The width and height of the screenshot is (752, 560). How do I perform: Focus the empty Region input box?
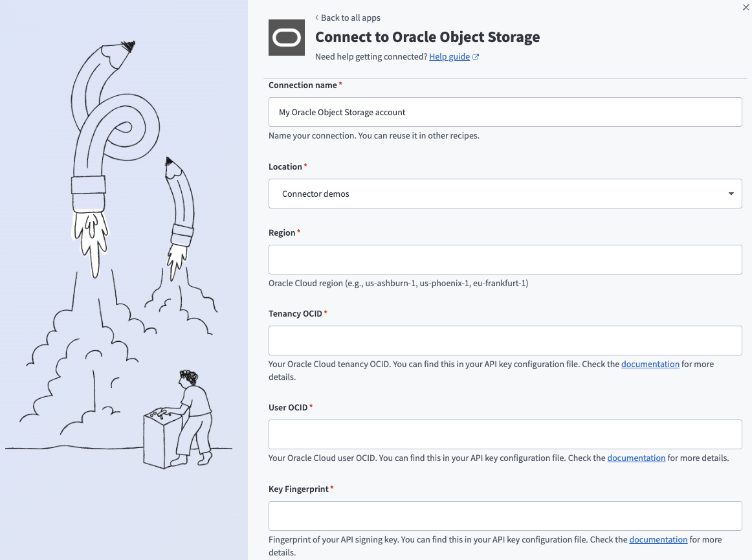click(505, 259)
